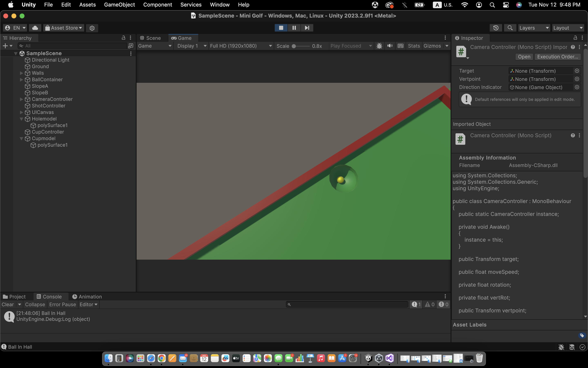Open SampleScene context menu dots
The image size is (588, 368).
click(131, 53)
